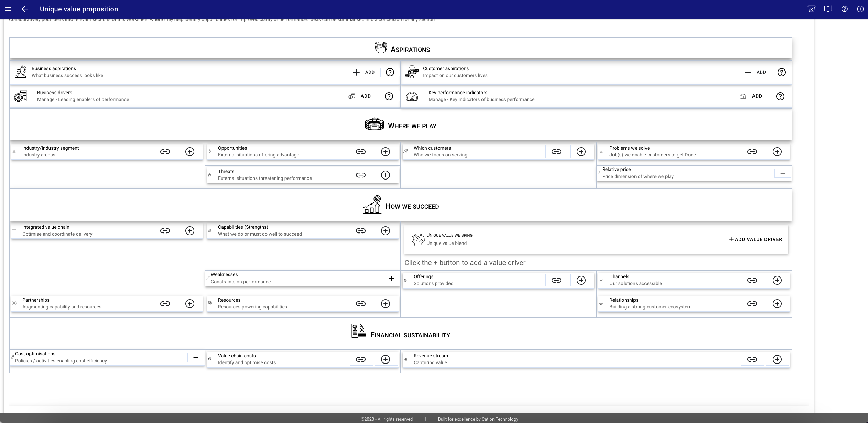Viewport: 868px width, 423px height.
Task: Click the back arrow in header
Action: point(24,9)
